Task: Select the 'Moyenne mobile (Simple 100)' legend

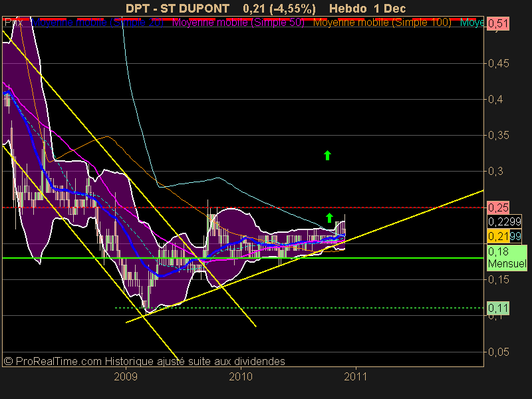Action: 382,23
